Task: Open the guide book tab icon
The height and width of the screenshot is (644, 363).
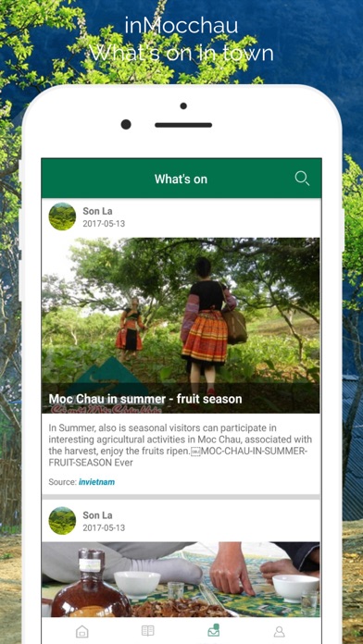Action: pos(147,631)
